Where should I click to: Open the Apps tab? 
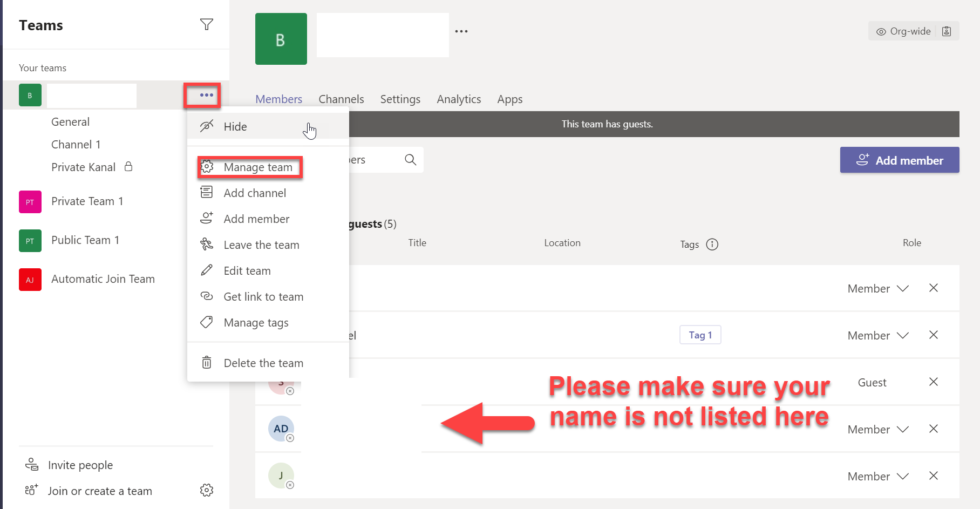510,99
